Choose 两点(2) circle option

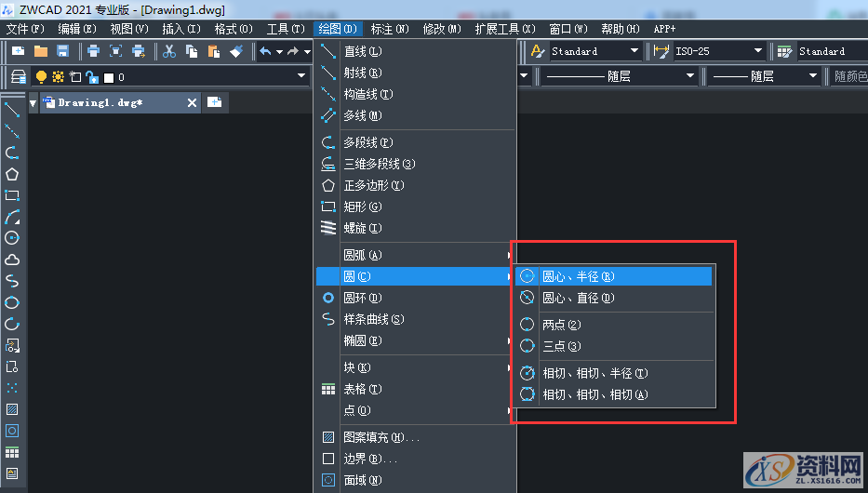[x=613, y=325]
